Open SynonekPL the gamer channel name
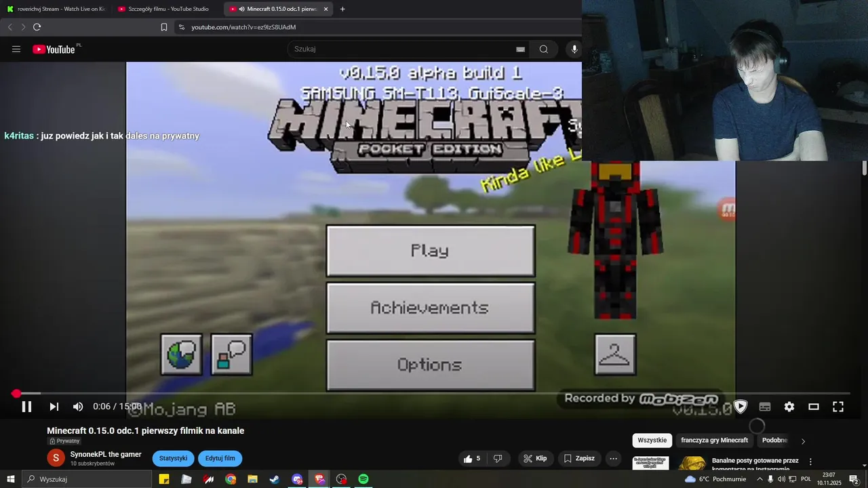Viewport: 868px width, 488px height. coord(106,455)
